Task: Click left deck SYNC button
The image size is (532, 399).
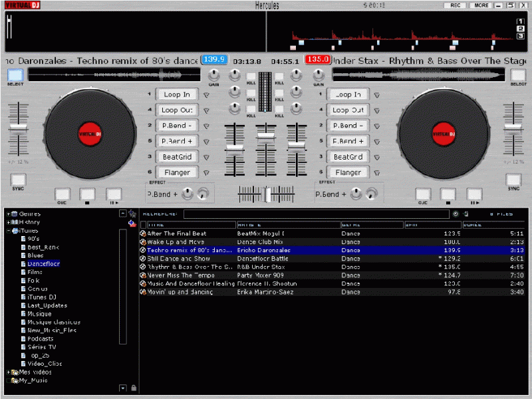Action: point(18,180)
